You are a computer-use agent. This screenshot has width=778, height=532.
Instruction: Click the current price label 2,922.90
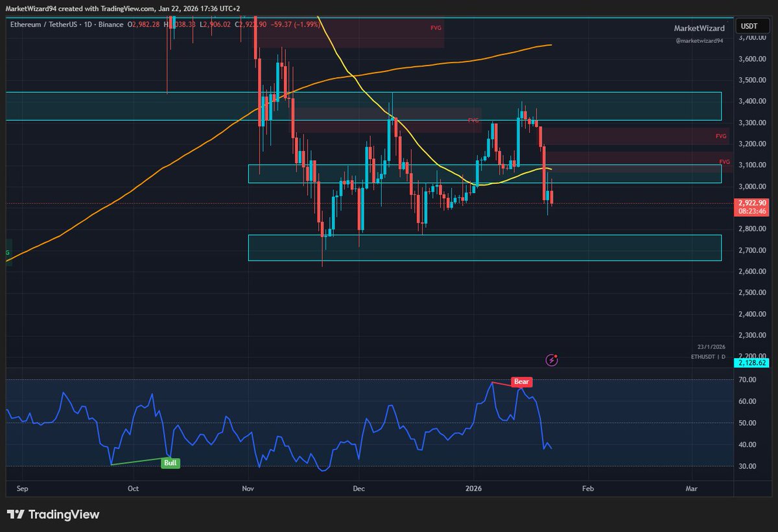pos(752,203)
